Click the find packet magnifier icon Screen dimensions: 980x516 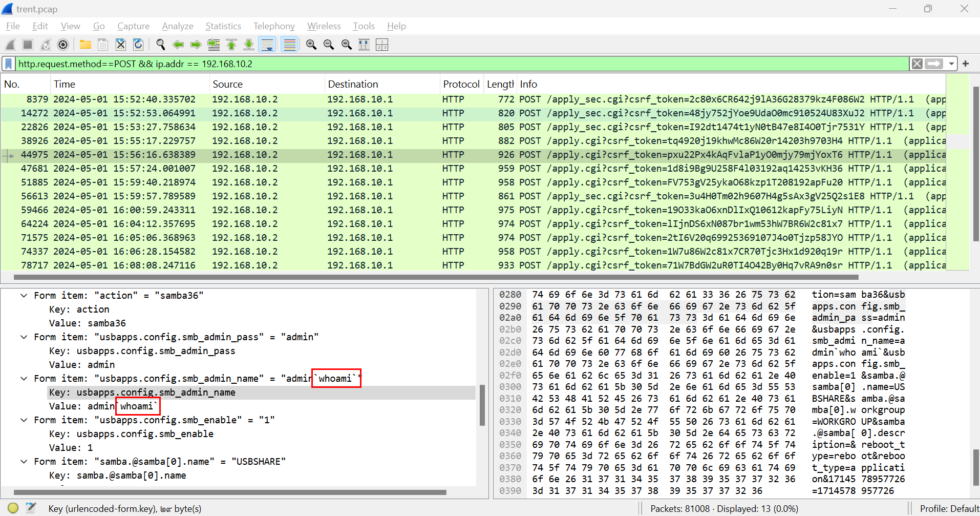(160, 45)
